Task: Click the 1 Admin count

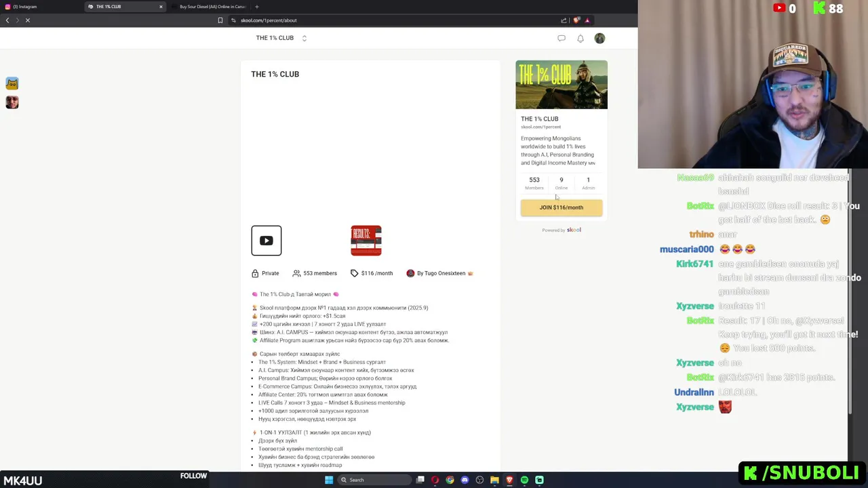Action: pos(588,183)
